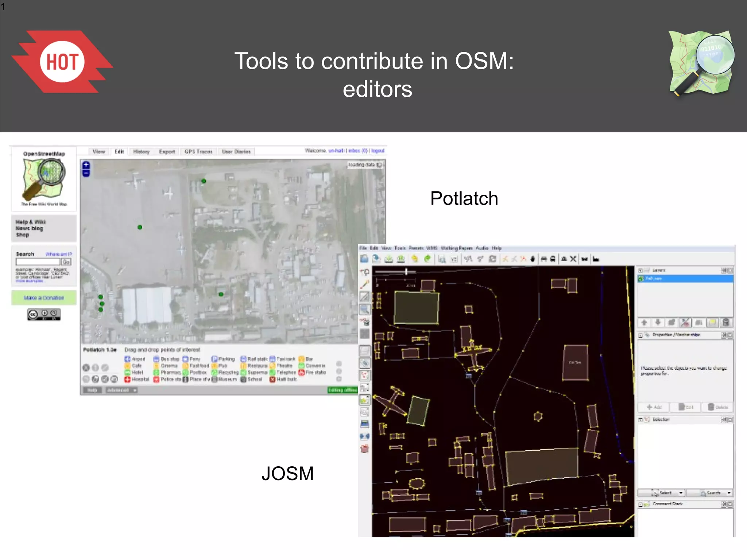The image size is (747, 560).
Task: Adjust the JOSM map zoom slider handle
Action: click(406, 272)
